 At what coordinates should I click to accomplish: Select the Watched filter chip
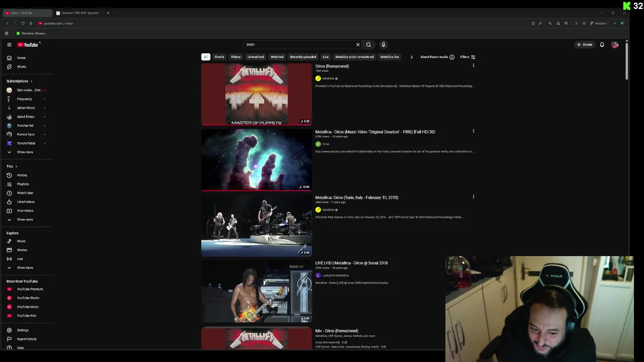(277, 57)
